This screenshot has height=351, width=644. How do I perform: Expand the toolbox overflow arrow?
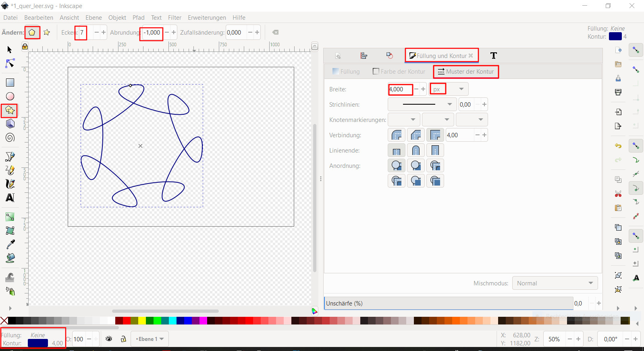click(x=10, y=308)
